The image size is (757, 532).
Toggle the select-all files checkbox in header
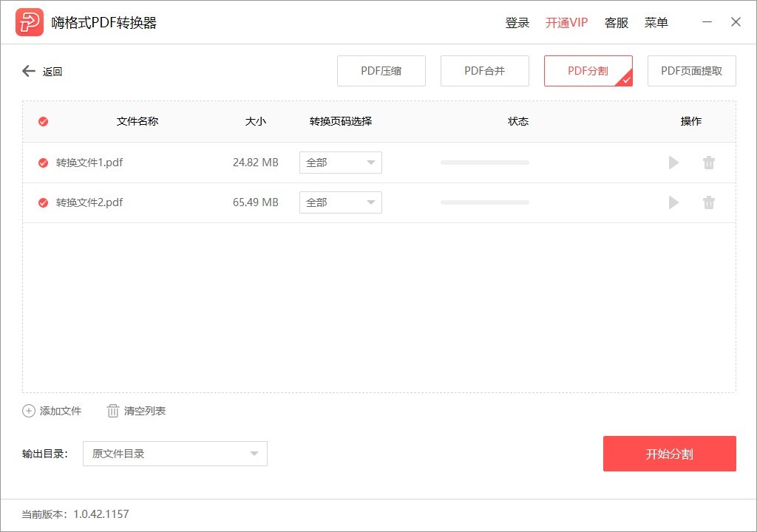pos(43,121)
